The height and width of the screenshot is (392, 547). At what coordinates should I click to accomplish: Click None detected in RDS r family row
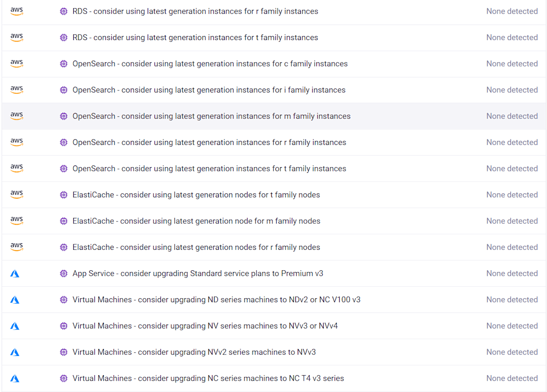click(512, 11)
